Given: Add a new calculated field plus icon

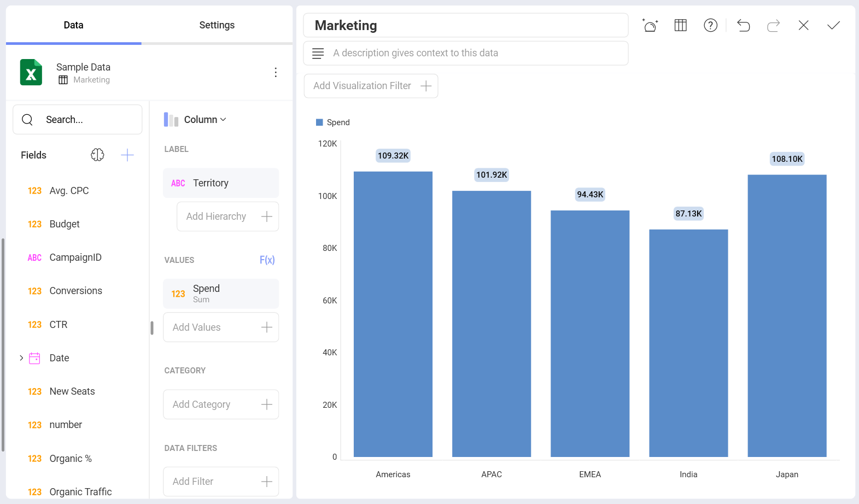Looking at the screenshot, I should 127,155.
